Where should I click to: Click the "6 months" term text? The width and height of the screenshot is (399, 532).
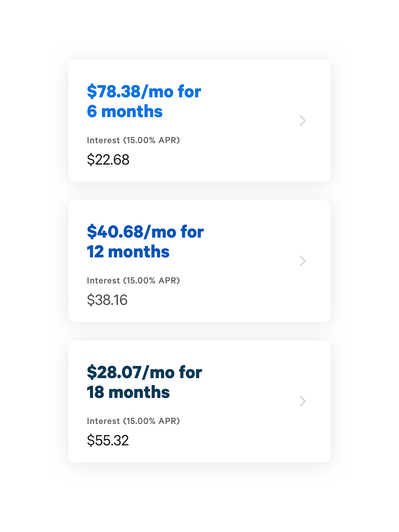(125, 111)
